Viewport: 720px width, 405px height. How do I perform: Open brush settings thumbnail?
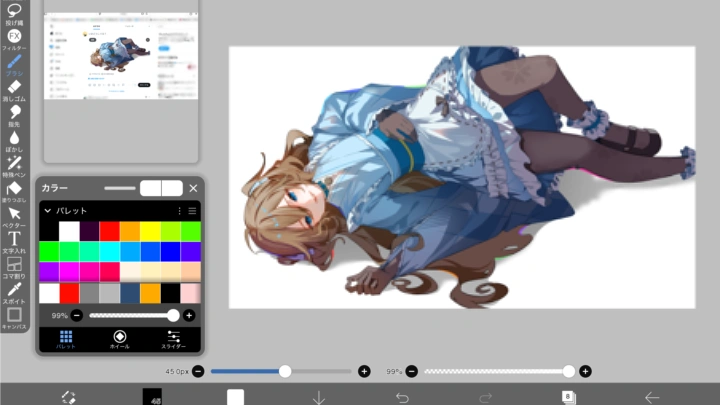click(152, 397)
